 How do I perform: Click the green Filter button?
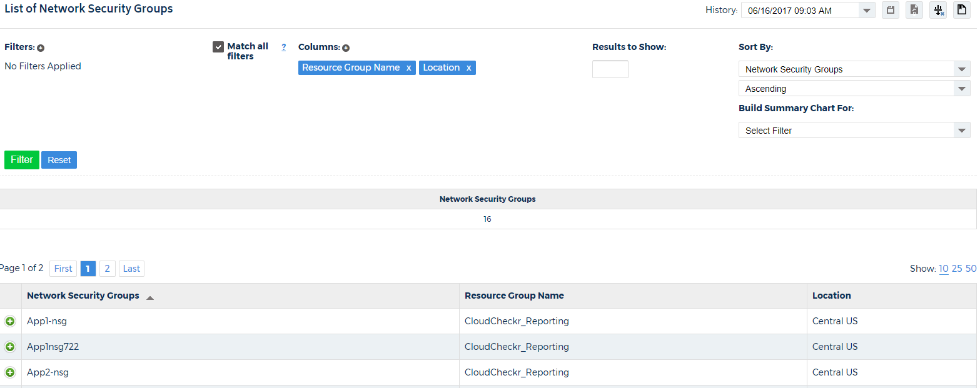[x=22, y=160]
